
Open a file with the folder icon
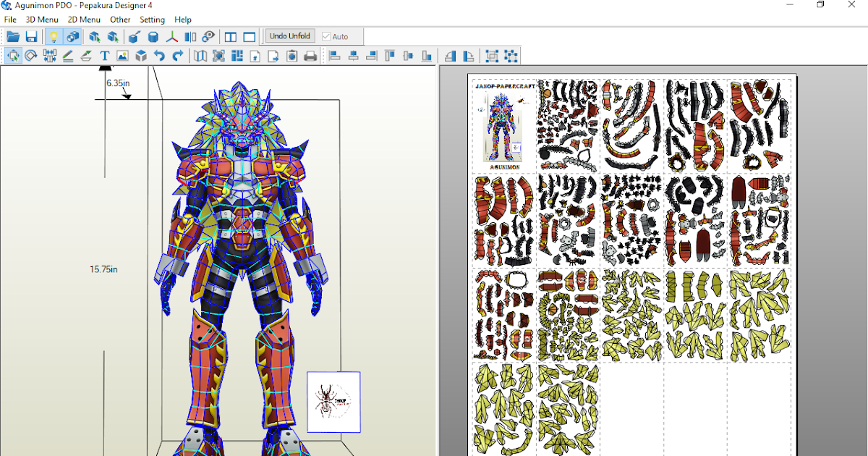tap(12, 36)
